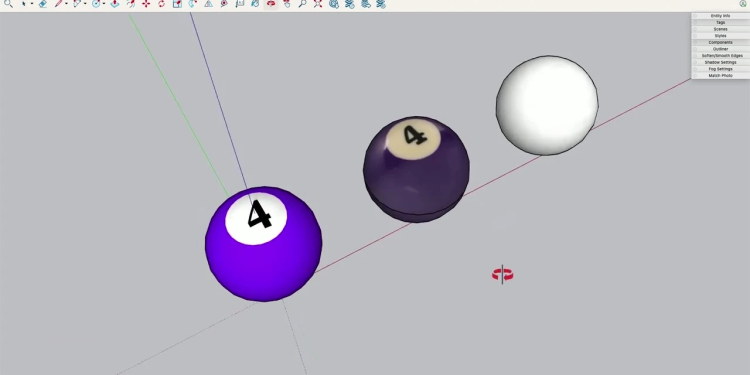Select the Zoom magnifier tool
The height and width of the screenshot is (375, 750).
coord(302,4)
